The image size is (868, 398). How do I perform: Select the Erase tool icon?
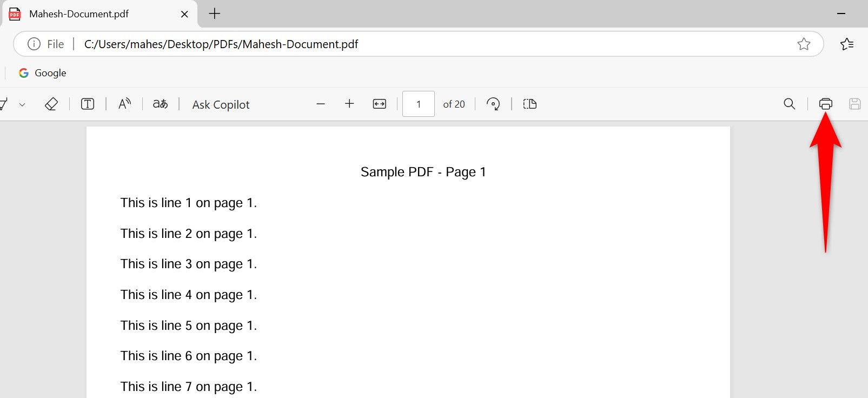pos(51,104)
